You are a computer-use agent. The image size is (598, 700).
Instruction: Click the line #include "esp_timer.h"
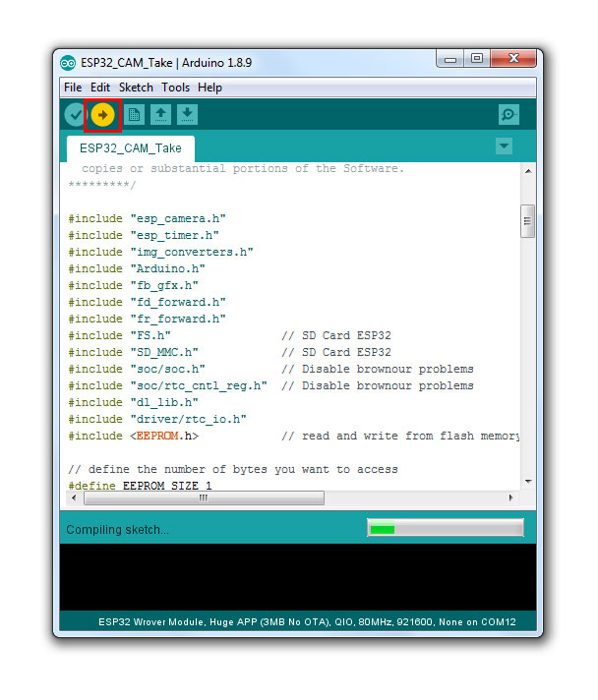coord(144,235)
